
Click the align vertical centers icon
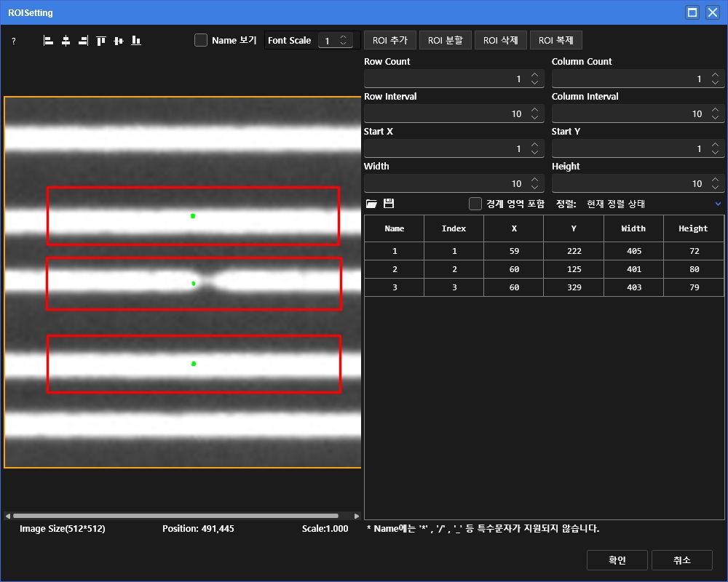[118, 41]
